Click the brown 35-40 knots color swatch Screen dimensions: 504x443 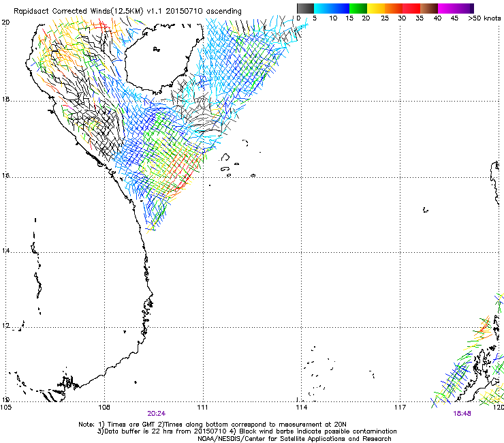coord(429,8)
